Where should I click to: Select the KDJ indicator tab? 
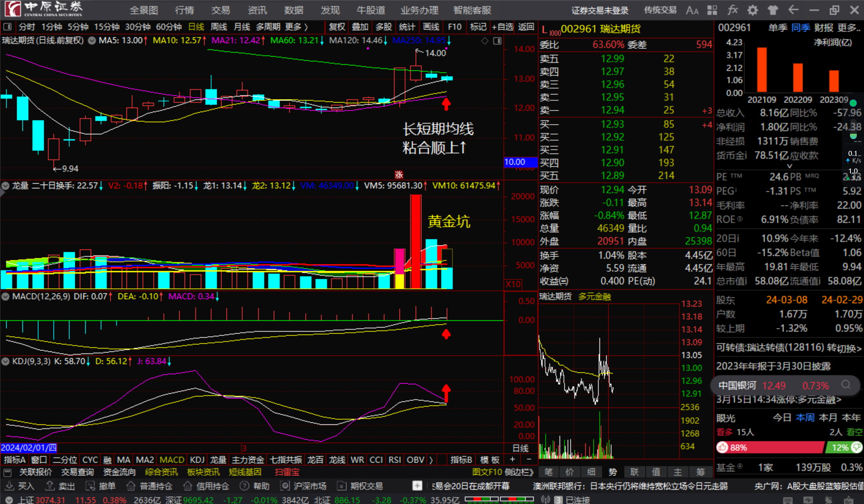pos(197,460)
